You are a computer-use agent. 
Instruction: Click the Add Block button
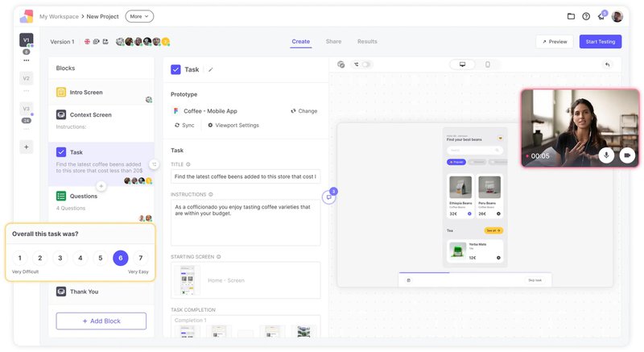101,321
